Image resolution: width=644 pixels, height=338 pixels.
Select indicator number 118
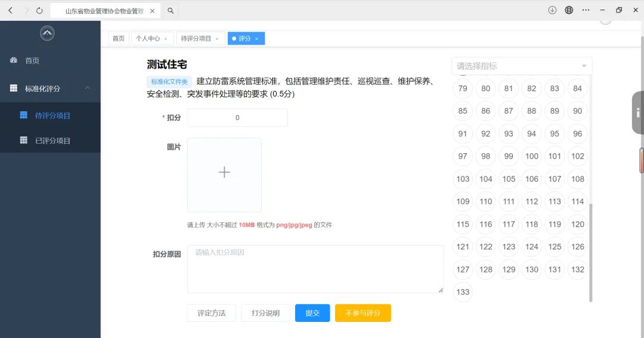[x=532, y=224]
